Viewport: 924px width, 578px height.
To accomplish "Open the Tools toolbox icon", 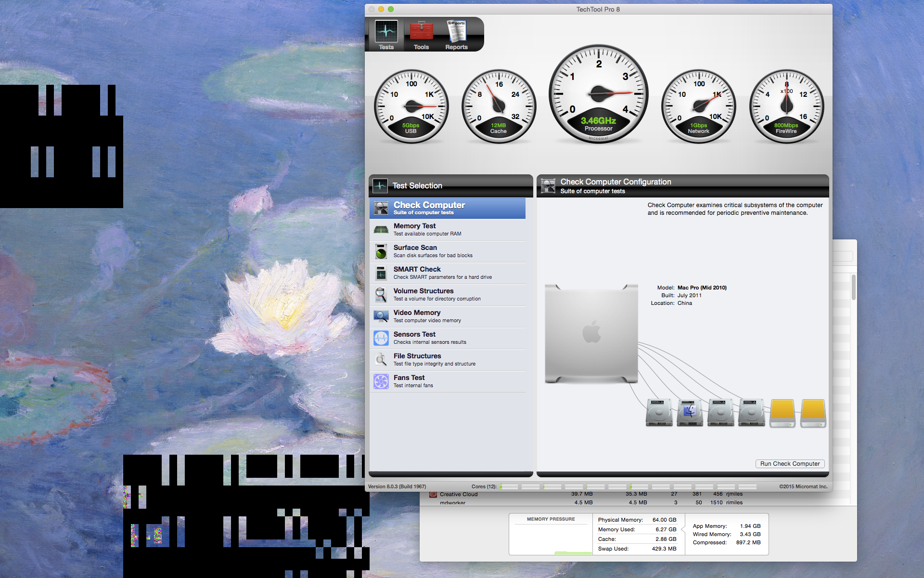I will coord(421,34).
